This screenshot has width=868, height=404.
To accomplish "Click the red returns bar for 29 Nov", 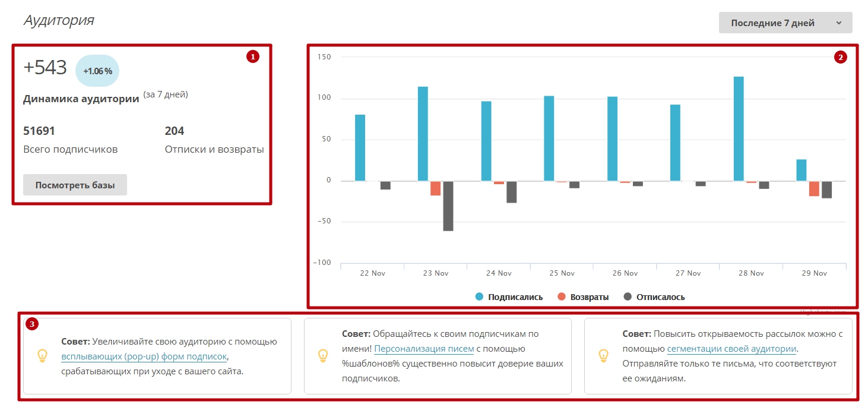I will click(x=814, y=188).
